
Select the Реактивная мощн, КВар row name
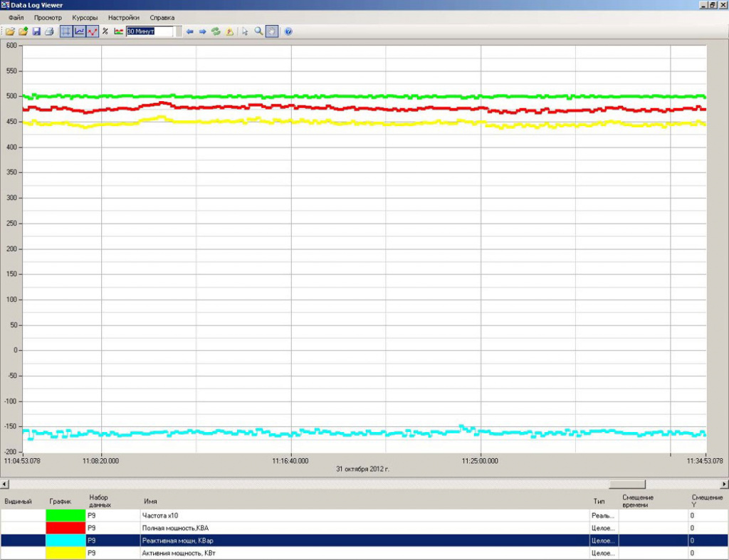coord(177,541)
